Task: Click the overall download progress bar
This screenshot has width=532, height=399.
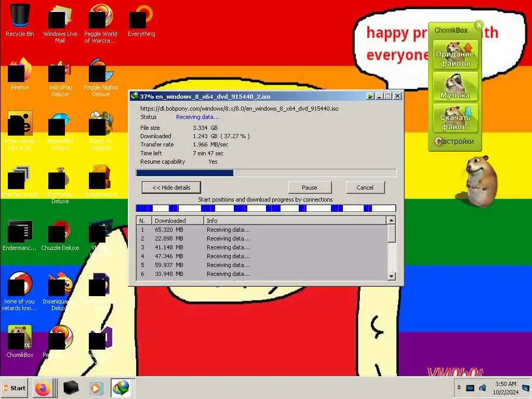Action: [266, 172]
